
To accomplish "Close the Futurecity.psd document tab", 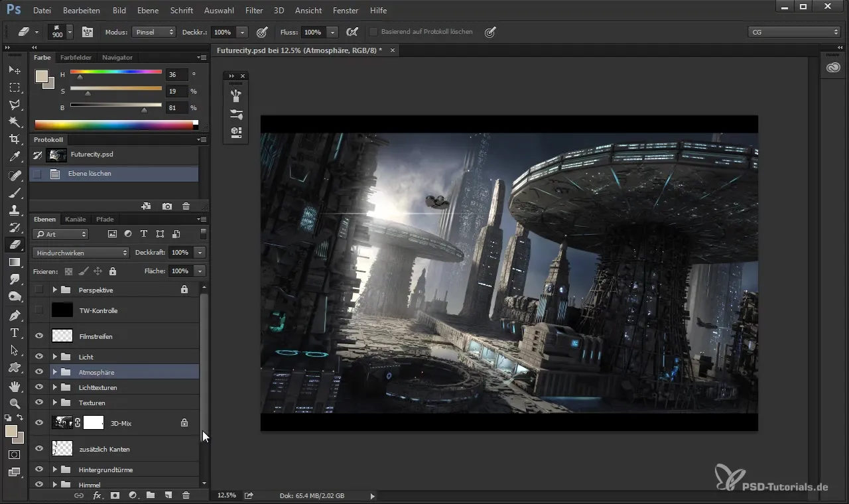I will [393, 50].
